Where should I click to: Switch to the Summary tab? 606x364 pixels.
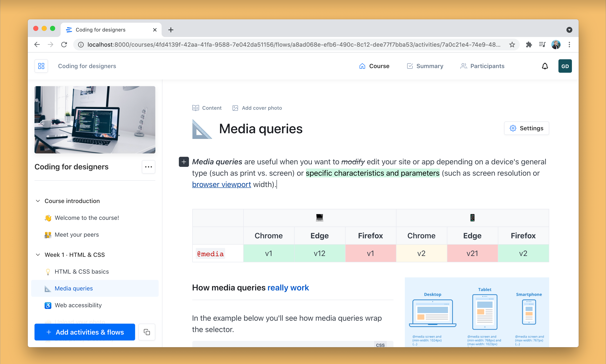point(425,66)
